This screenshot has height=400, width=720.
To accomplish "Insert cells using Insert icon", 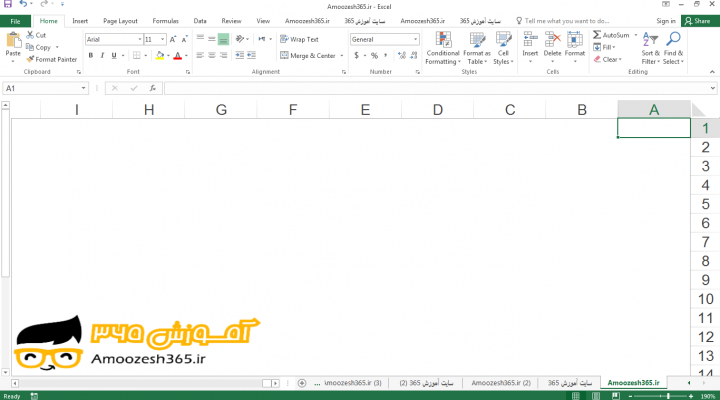I will 530,47.
